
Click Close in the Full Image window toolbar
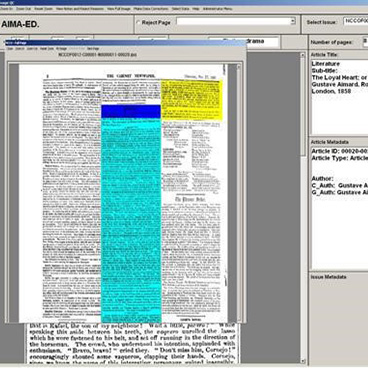tap(10, 49)
